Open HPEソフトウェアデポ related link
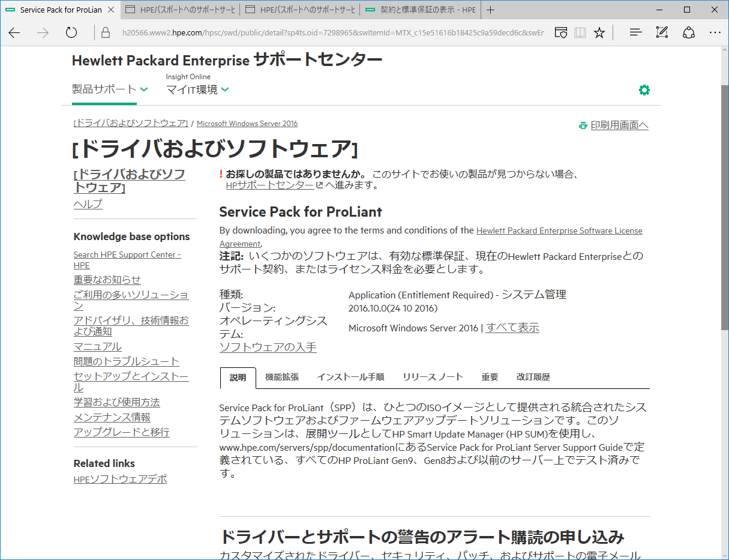Viewport: 729px width, 560px height. click(x=120, y=479)
